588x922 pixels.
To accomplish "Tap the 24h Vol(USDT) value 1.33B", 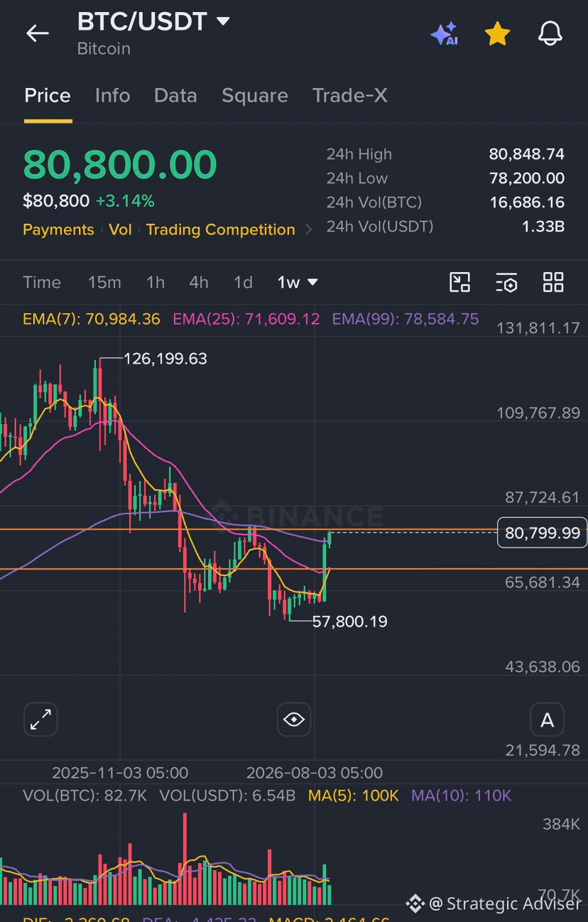I will click(543, 227).
